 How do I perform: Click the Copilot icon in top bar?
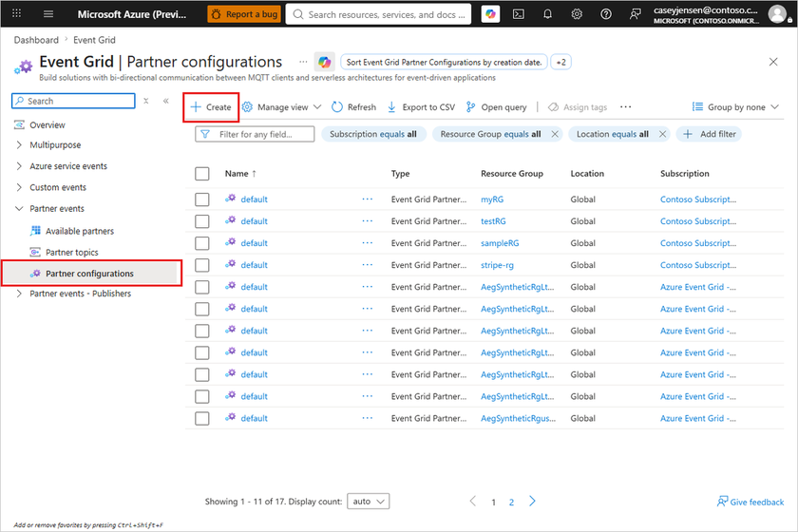[490, 14]
